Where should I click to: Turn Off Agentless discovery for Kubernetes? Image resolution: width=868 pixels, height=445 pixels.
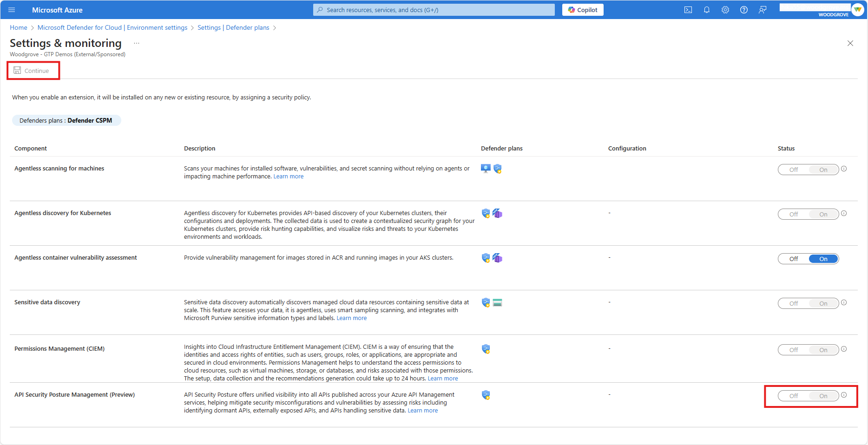pos(793,214)
